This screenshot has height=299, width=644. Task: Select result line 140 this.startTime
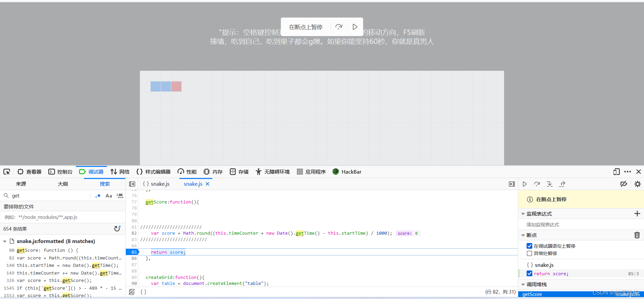[x=63, y=265]
